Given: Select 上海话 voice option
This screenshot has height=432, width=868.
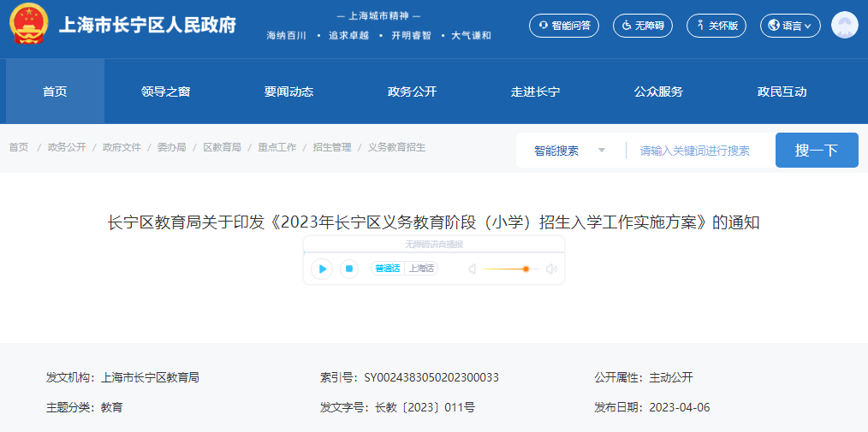Looking at the screenshot, I should point(421,269).
